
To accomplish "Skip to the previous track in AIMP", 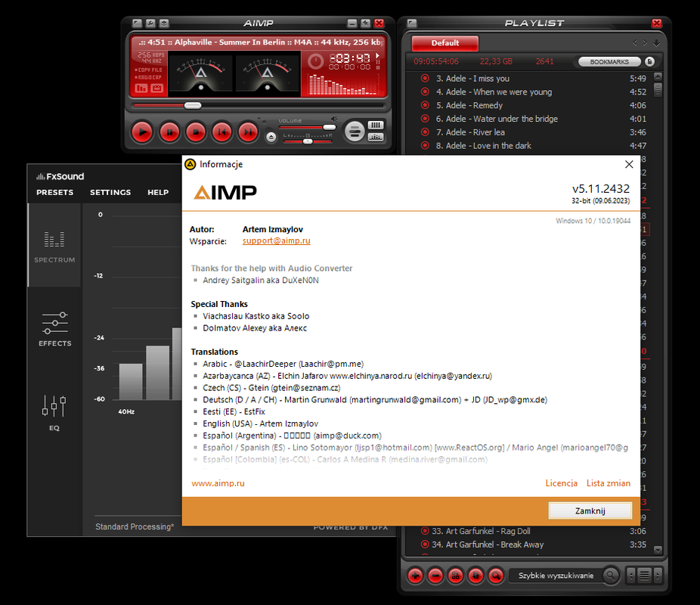I will (222, 132).
